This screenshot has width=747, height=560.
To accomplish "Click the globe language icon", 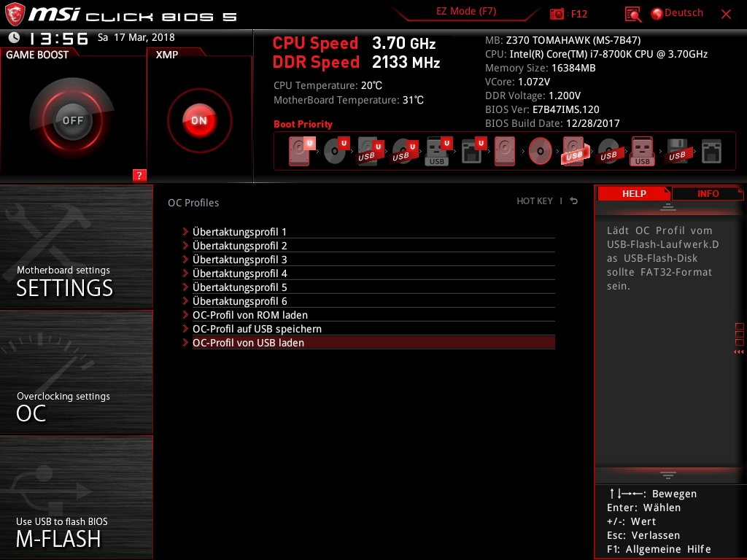I will pyautogui.click(x=657, y=13).
